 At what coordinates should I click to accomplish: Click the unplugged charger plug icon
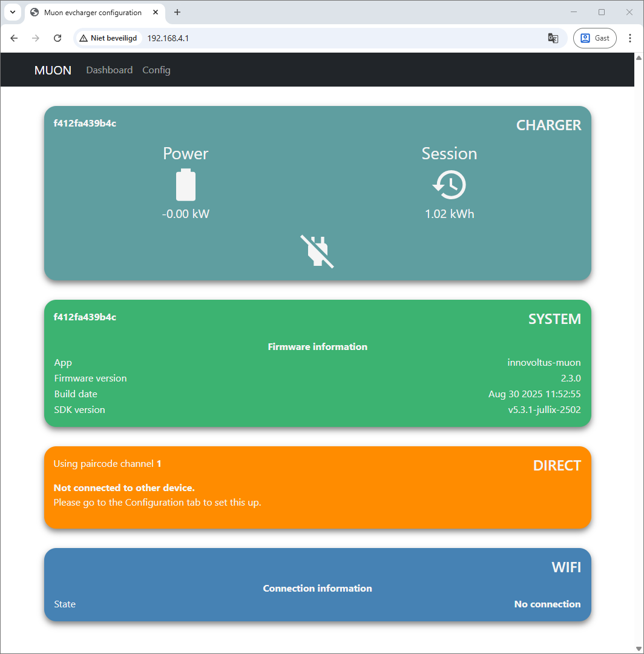(317, 251)
